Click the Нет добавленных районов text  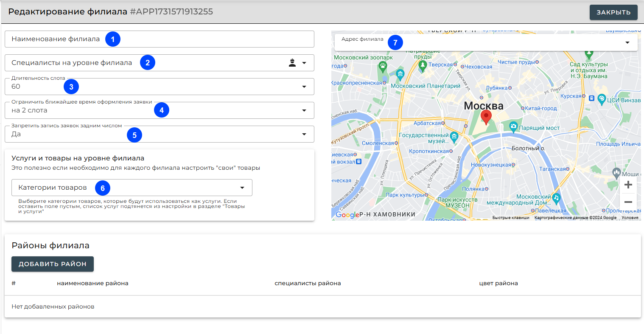coord(53,306)
